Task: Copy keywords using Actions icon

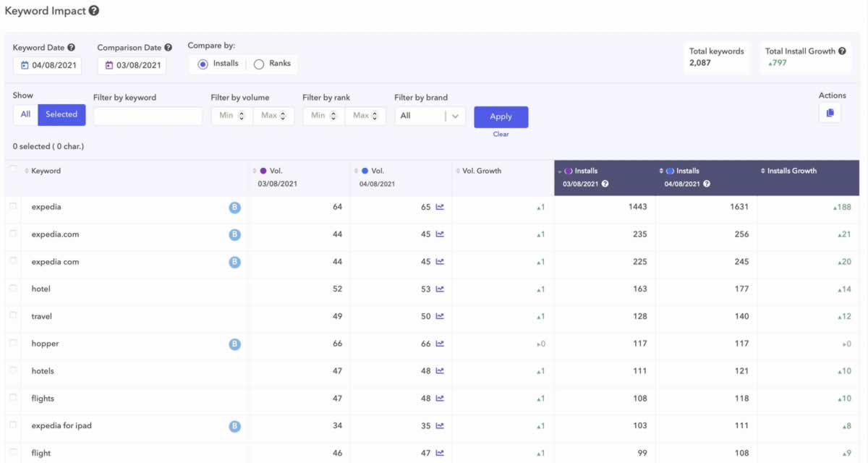Action: pyautogui.click(x=830, y=113)
